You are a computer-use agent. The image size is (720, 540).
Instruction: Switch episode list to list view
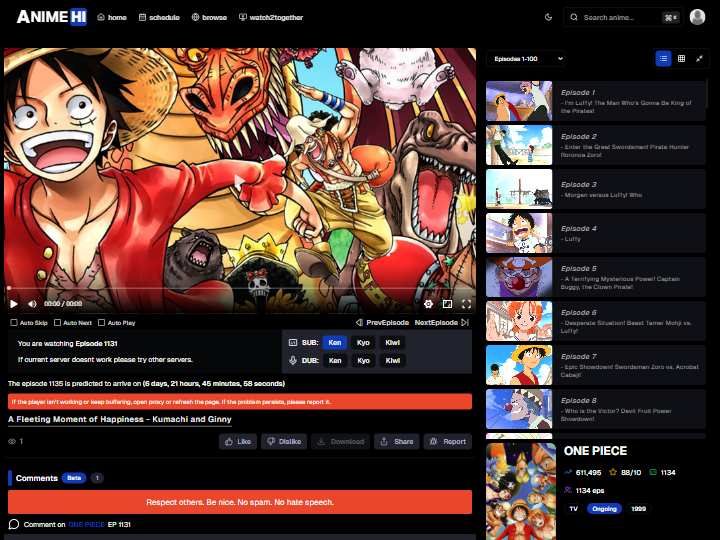pyautogui.click(x=663, y=59)
